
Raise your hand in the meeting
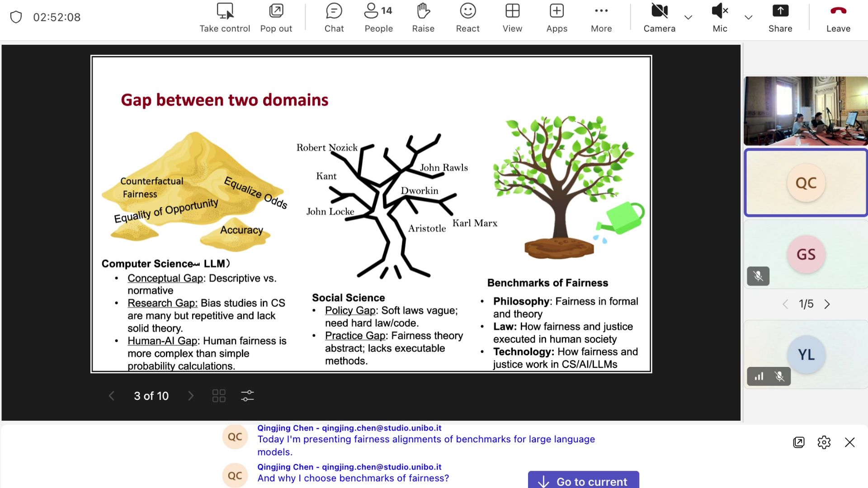click(423, 18)
